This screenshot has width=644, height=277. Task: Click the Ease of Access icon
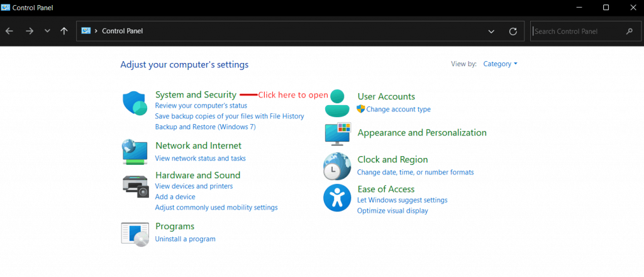337,198
